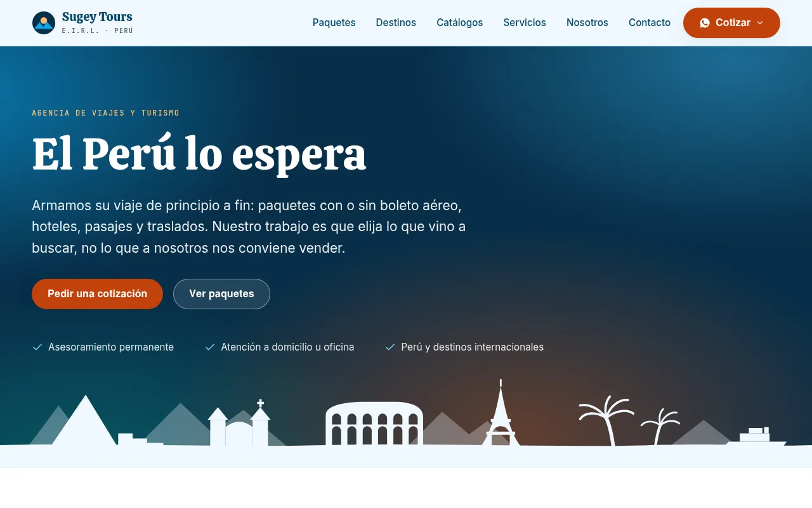The height and width of the screenshot is (508, 812).
Task: Click the text Asesoramiento permanente
Action: coord(111,347)
